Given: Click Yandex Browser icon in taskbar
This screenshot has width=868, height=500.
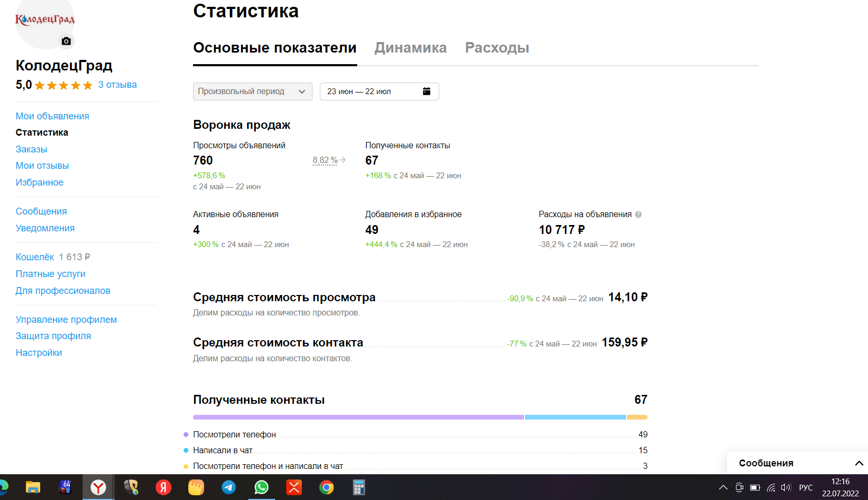Looking at the screenshot, I should point(98,487).
